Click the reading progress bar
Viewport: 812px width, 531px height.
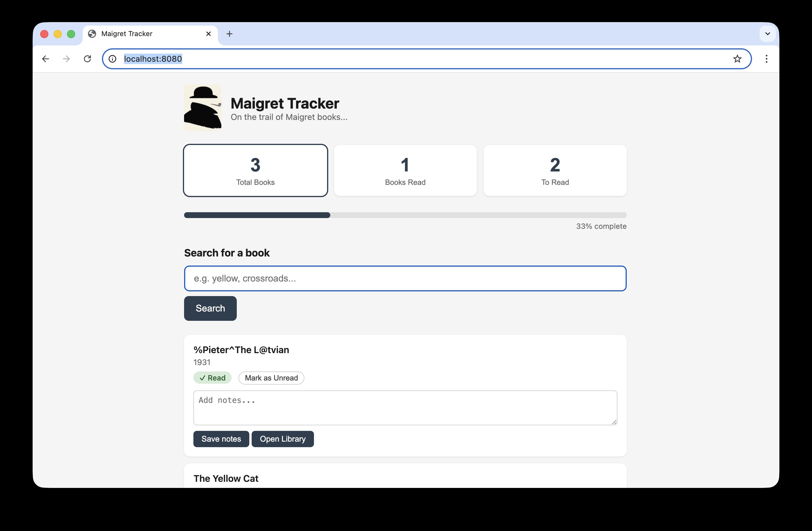tap(405, 215)
